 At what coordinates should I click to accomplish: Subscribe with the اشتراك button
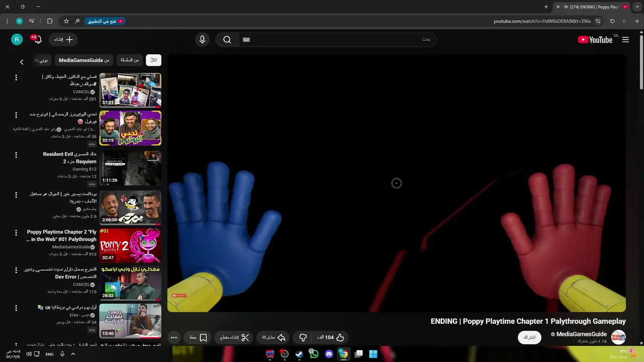530,337
